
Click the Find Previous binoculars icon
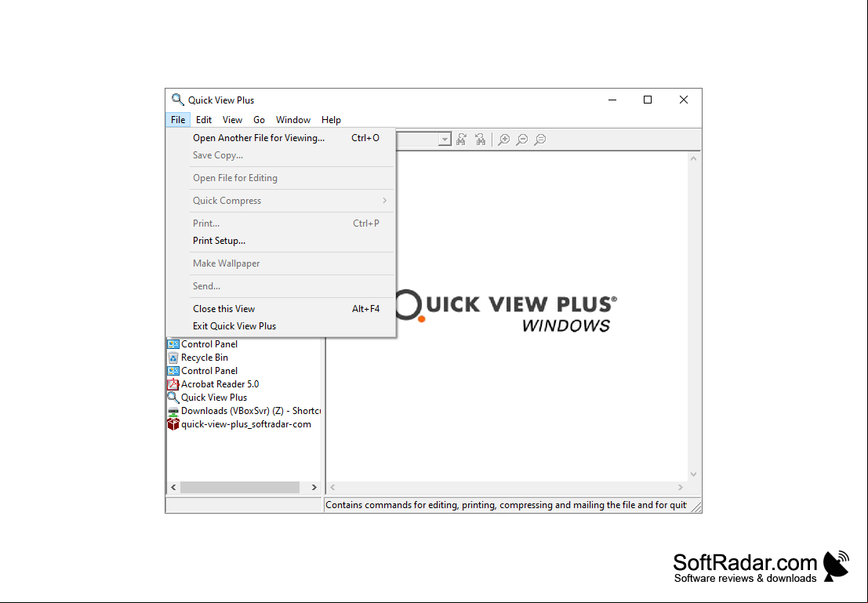[x=480, y=140]
